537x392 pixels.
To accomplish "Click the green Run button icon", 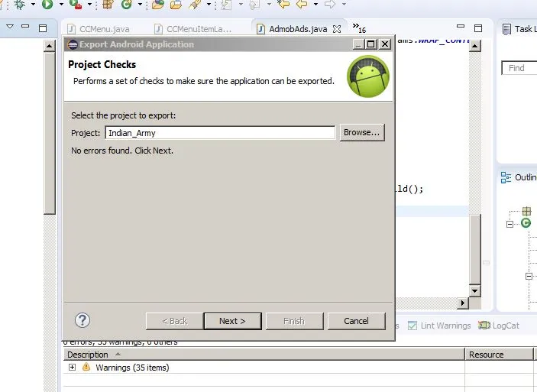I will 47,4.
